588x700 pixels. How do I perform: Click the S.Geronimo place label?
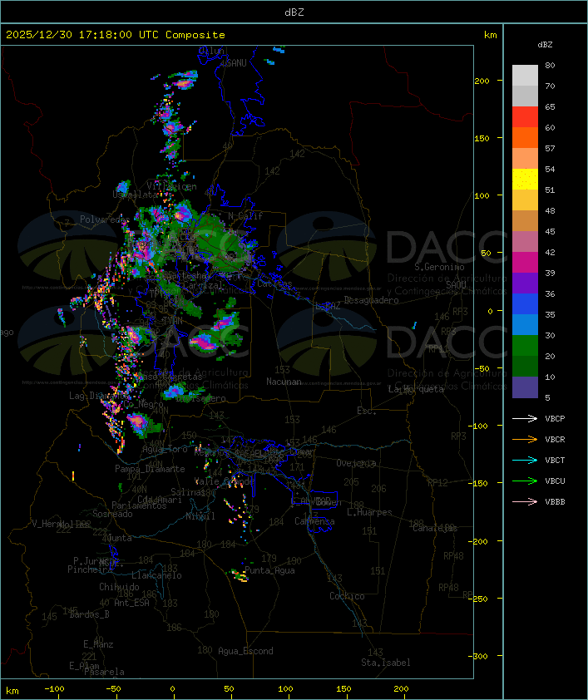439,267
